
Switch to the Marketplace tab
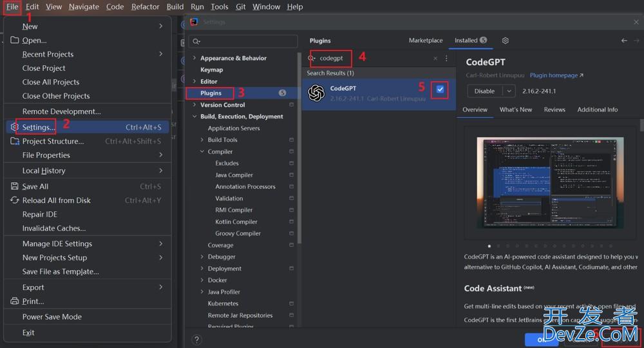tap(426, 40)
